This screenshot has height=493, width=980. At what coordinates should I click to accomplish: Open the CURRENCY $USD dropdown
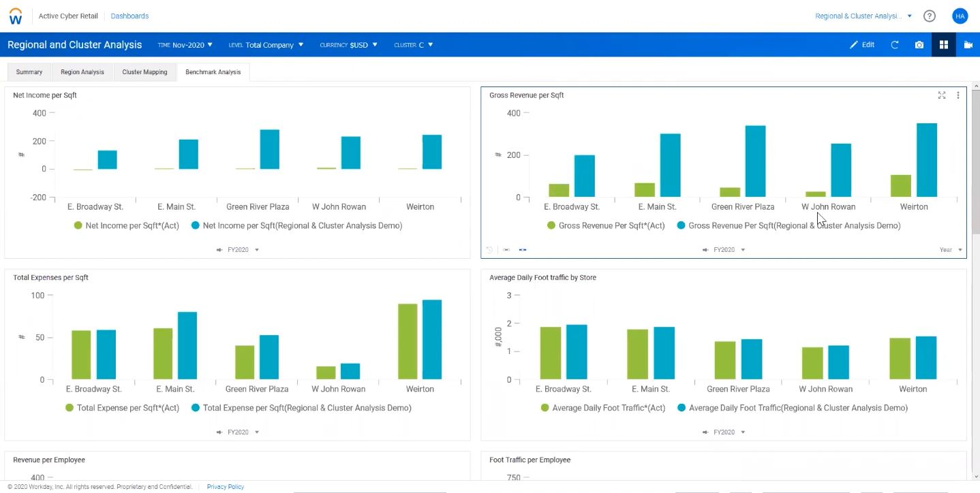coord(348,44)
